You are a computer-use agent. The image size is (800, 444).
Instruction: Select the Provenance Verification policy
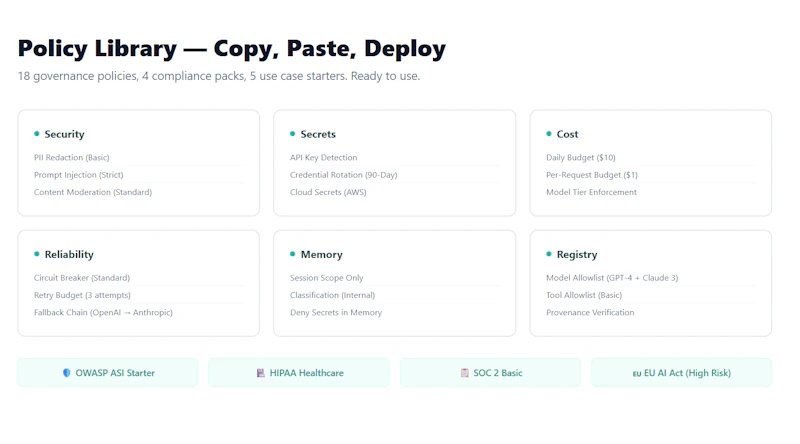[x=590, y=313]
